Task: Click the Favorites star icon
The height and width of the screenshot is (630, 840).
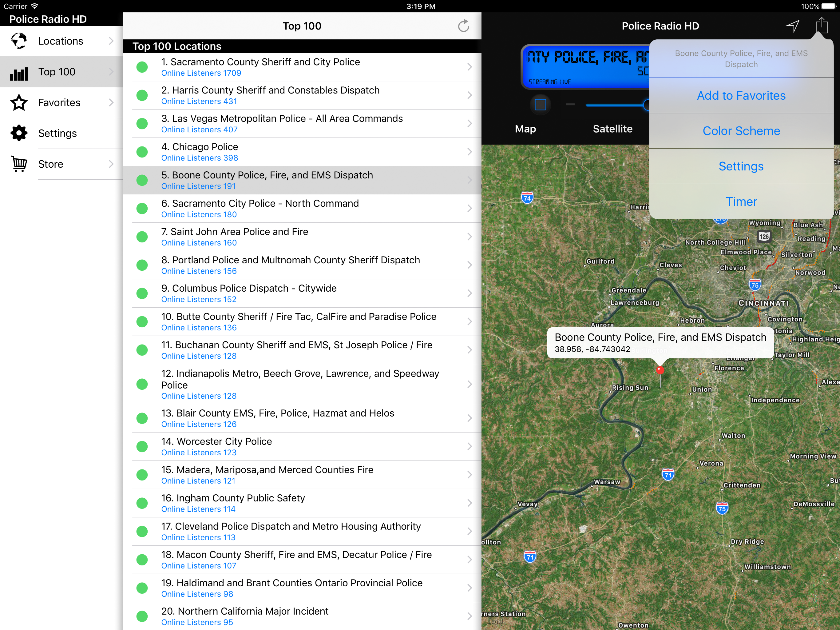Action: [x=19, y=103]
